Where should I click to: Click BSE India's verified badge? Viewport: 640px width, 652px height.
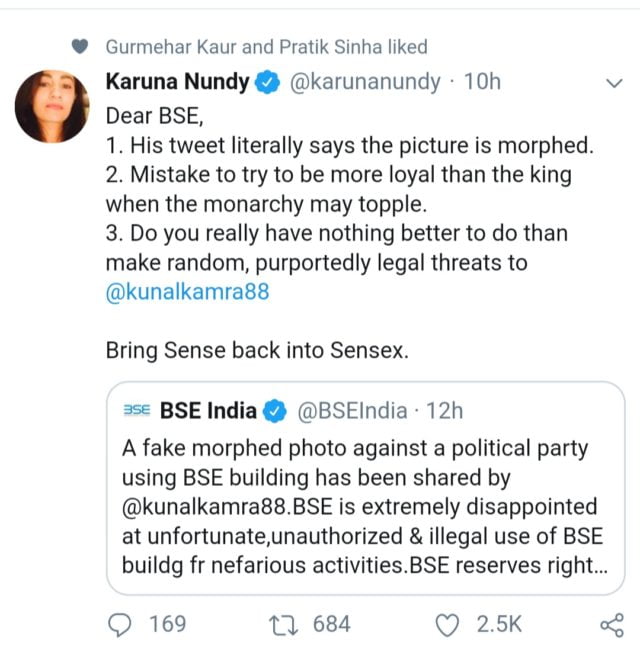[x=275, y=410]
